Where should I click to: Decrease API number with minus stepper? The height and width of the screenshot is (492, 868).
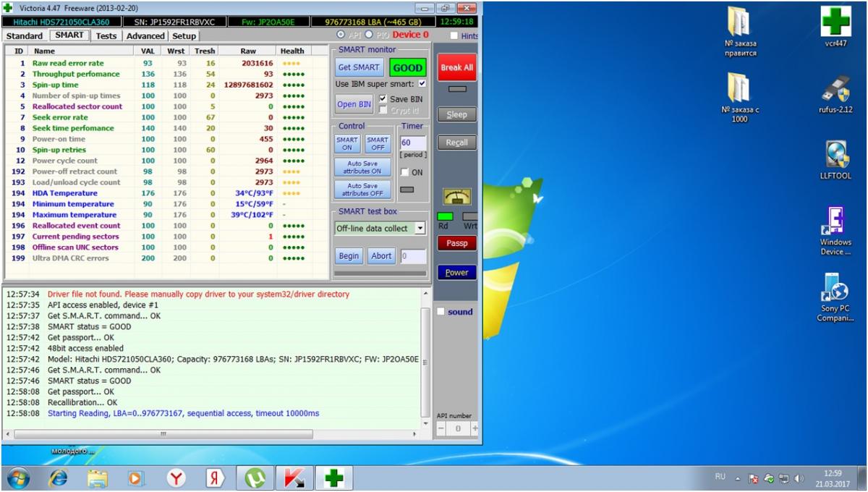441,429
